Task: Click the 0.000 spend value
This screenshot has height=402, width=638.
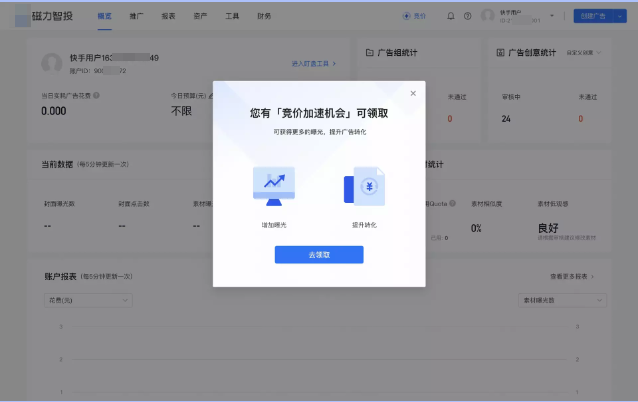Action: (x=54, y=111)
